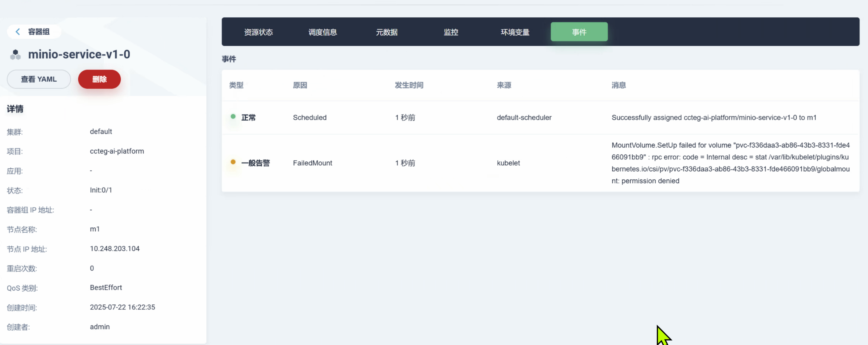Click the node name value m1
868x345 pixels.
(95, 229)
